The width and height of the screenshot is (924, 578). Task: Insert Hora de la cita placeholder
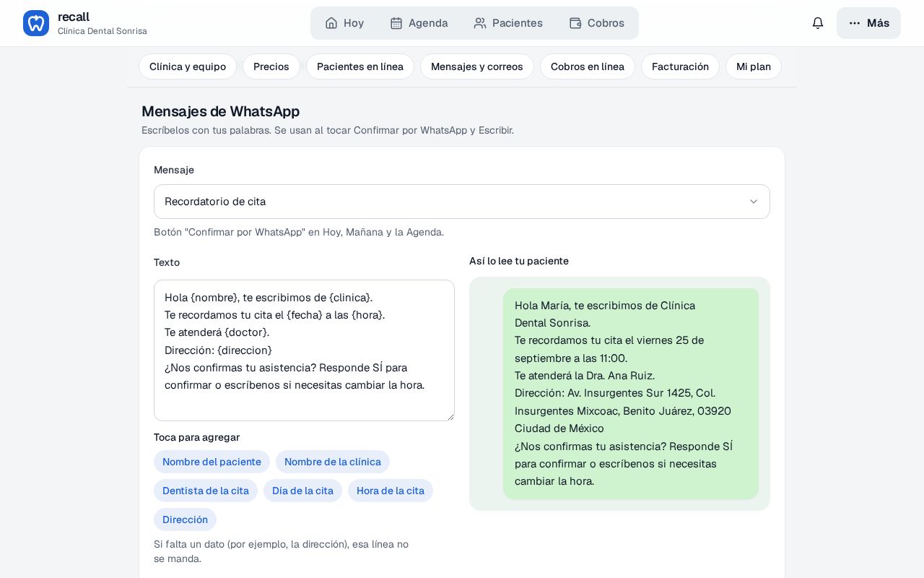(x=391, y=491)
